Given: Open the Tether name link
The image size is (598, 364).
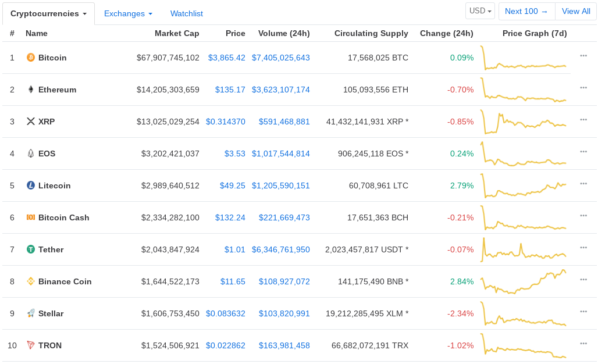Looking at the screenshot, I should pos(51,249).
